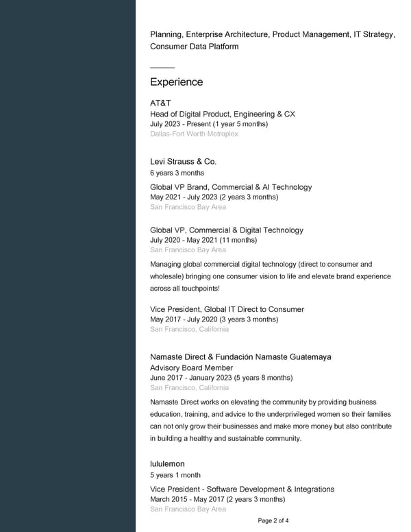Click Vice President - Software Development & Integrations

tap(242, 489)
